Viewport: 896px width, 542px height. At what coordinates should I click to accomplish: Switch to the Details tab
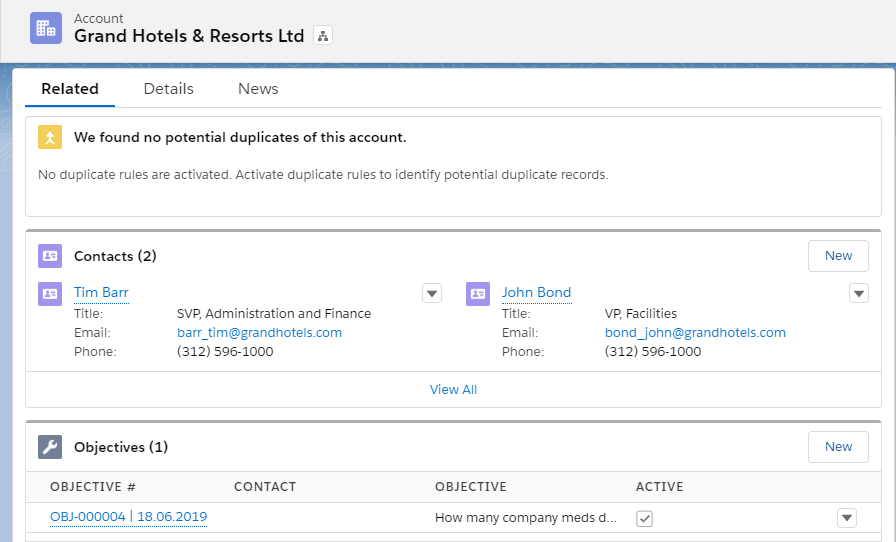click(168, 89)
